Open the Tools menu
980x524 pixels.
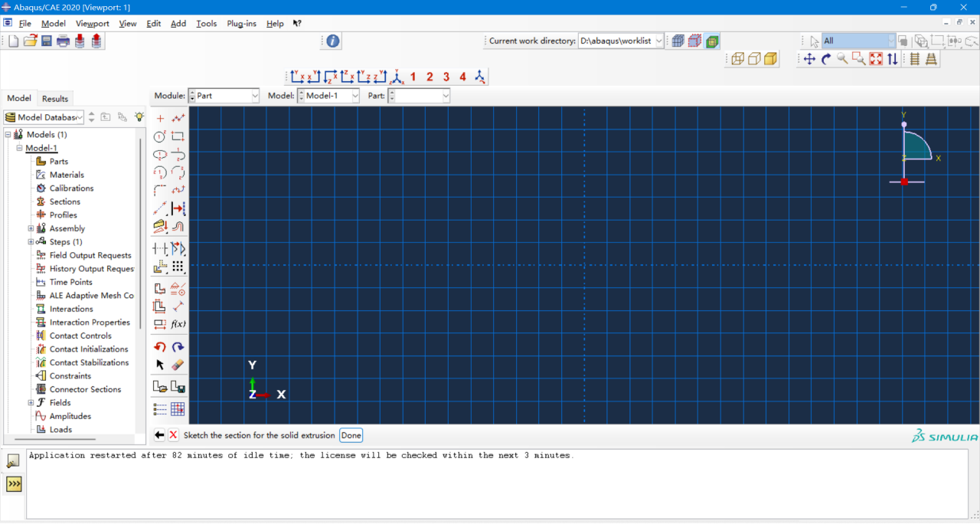[207, 24]
